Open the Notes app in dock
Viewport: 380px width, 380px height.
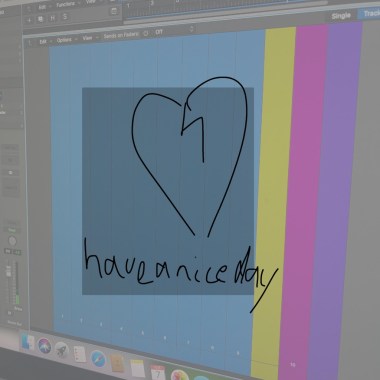137,368
